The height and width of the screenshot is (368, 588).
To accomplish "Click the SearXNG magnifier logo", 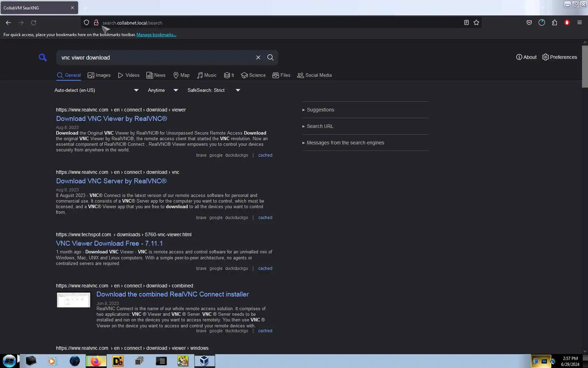I will pos(43,57).
